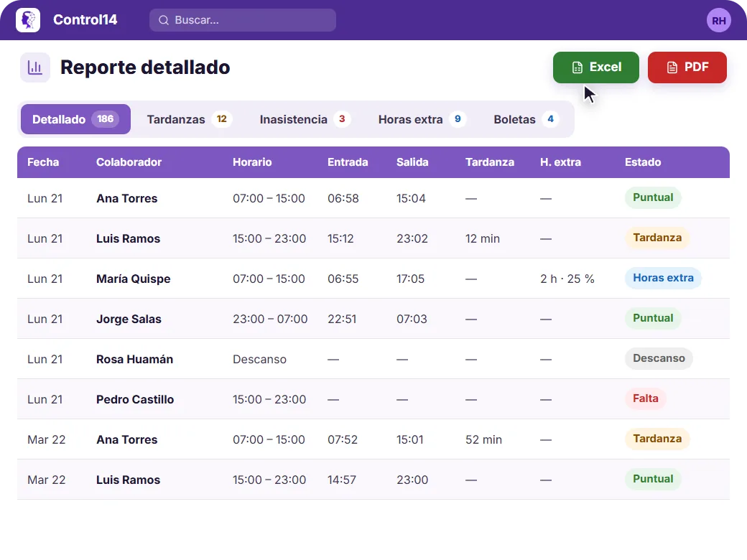Click the 2 h · 25 % value
Image resolution: width=747 pixels, height=560 pixels.
(567, 279)
